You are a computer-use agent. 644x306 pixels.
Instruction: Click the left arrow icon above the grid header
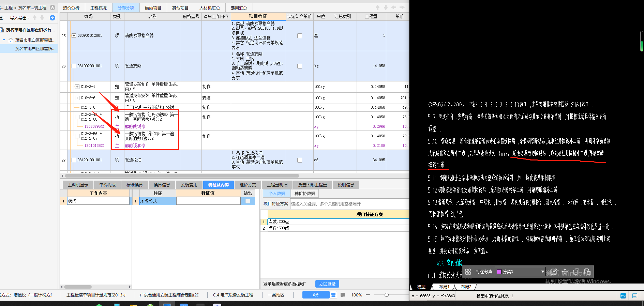coord(394,7)
